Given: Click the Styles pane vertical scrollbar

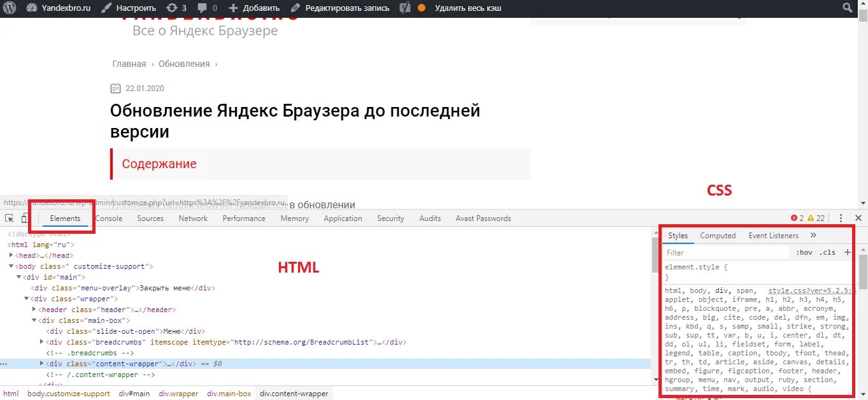Looking at the screenshot, I should 863,271.
